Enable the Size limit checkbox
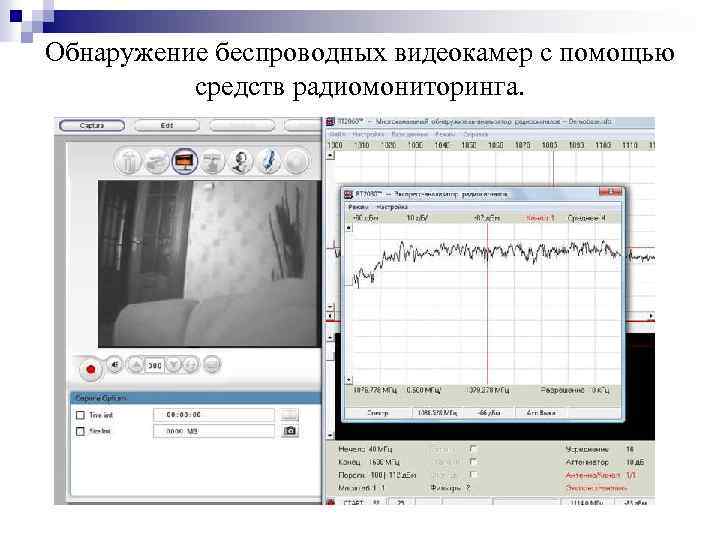 click(80, 431)
